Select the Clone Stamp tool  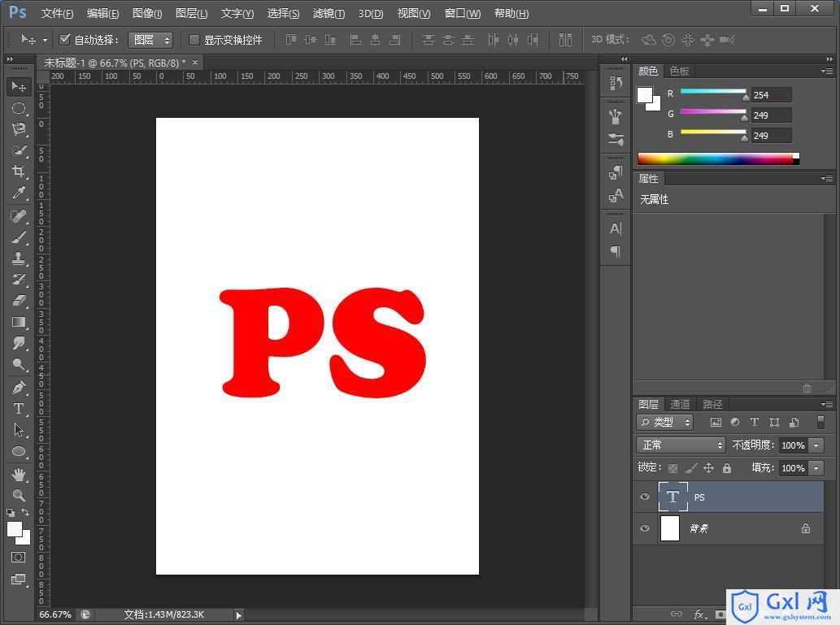click(x=19, y=258)
